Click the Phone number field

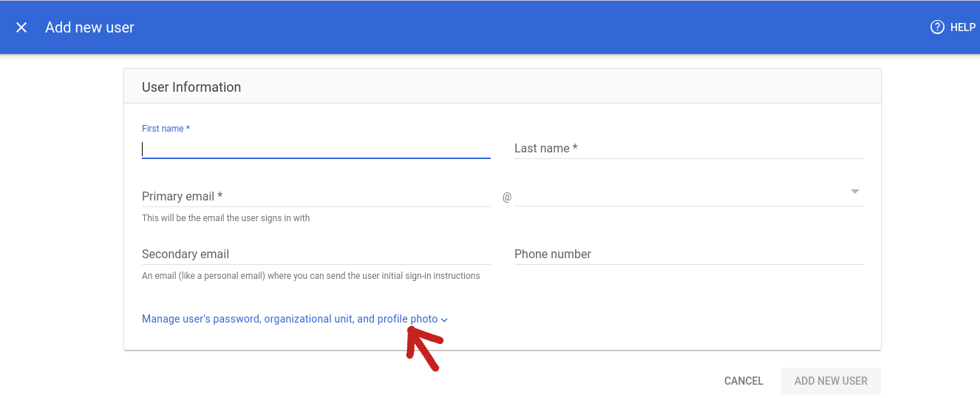point(689,254)
